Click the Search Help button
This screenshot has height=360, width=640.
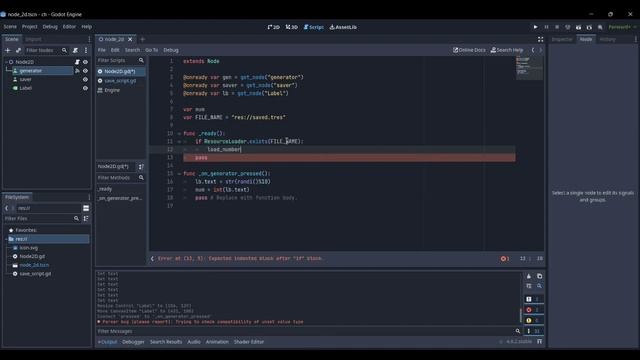(507, 50)
